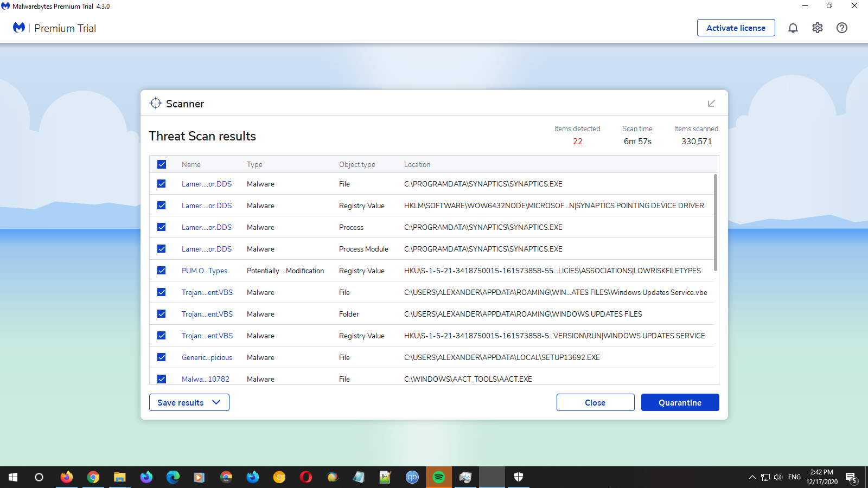This screenshot has height=488, width=868.
Task: Uncheck the WINDOWS UPDATES FILES folder checkbox
Action: tap(162, 314)
